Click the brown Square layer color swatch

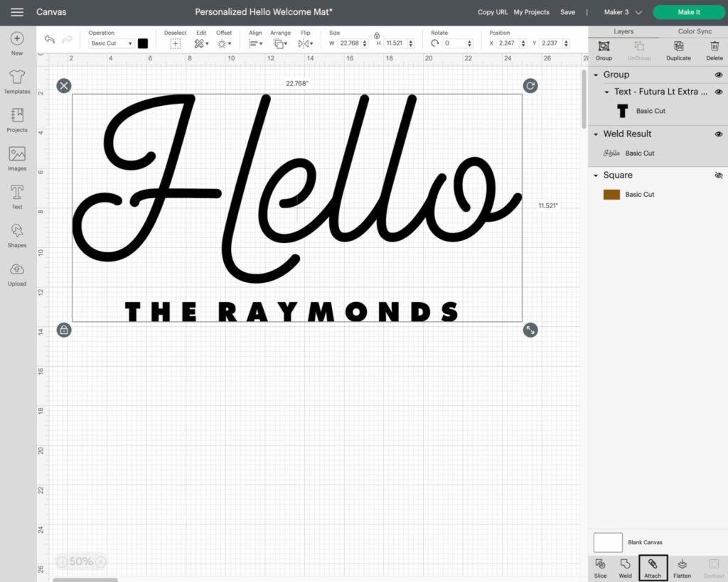point(611,195)
